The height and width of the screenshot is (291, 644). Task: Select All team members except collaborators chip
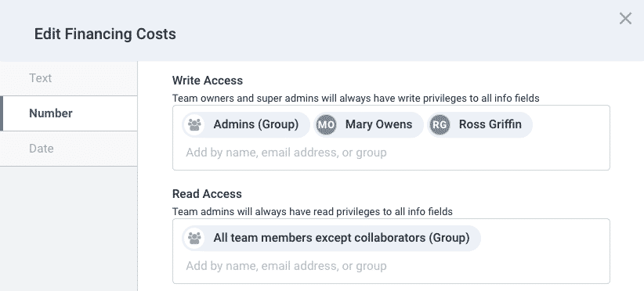click(331, 238)
